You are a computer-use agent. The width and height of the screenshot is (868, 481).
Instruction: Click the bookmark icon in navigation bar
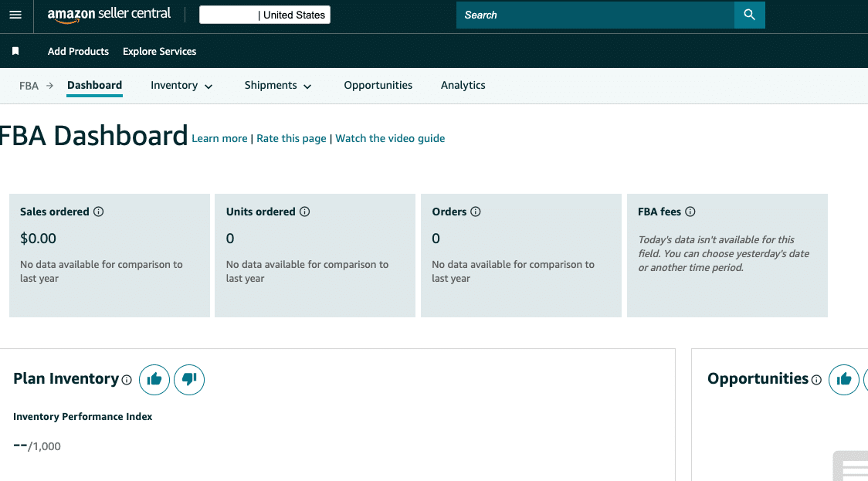tap(15, 51)
